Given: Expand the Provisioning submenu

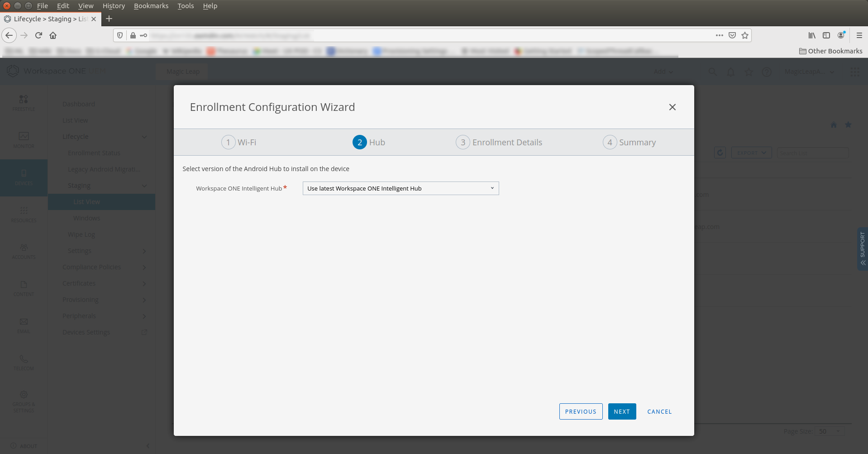Looking at the screenshot, I should pyautogui.click(x=144, y=300).
